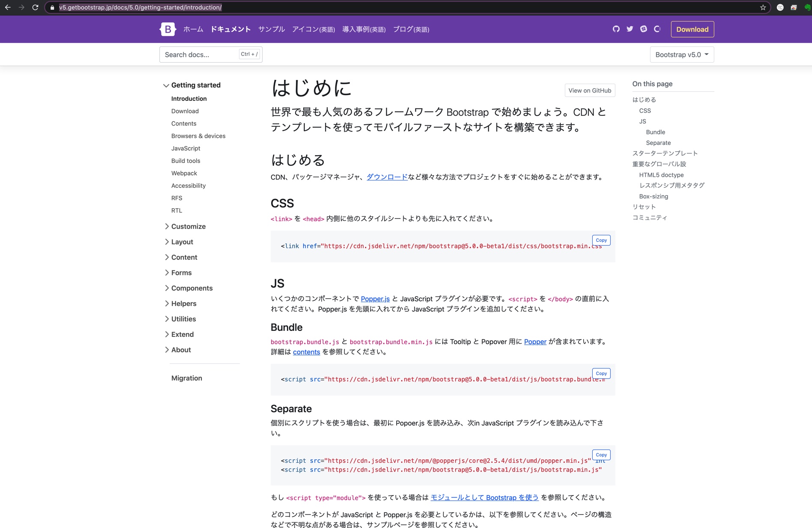This screenshot has width=812, height=528.
Task: Jump to Box-sizing section
Action: [x=654, y=196]
